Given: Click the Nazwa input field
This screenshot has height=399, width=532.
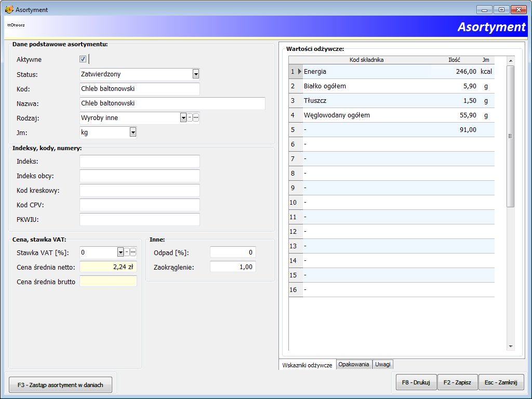Looking at the screenshot, I should (172, 103).
